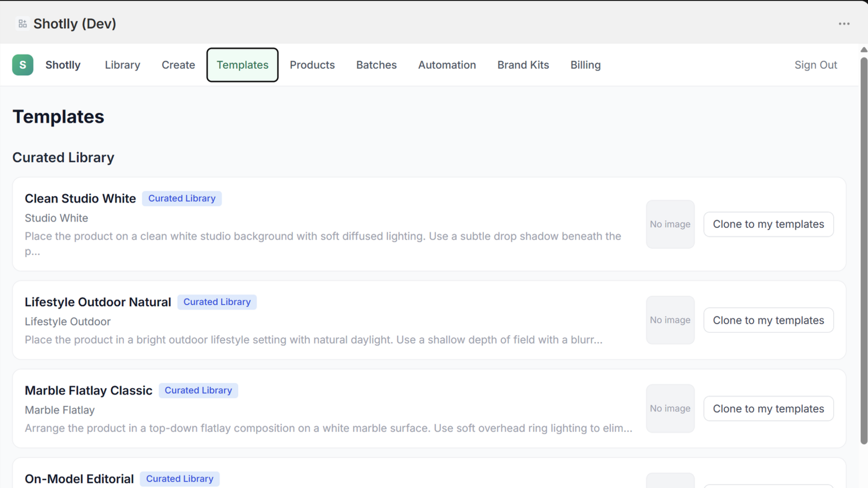
Task: Click the green Shotlly S logo icon
Action: click(x=23, y=65)
